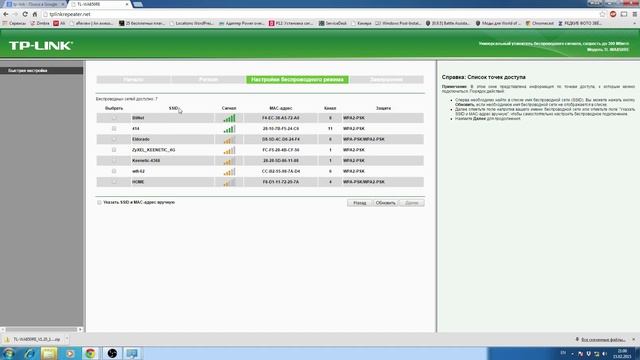Open the Сервисы apps bookmark
The image size is (640, 360).
(14, 24)
